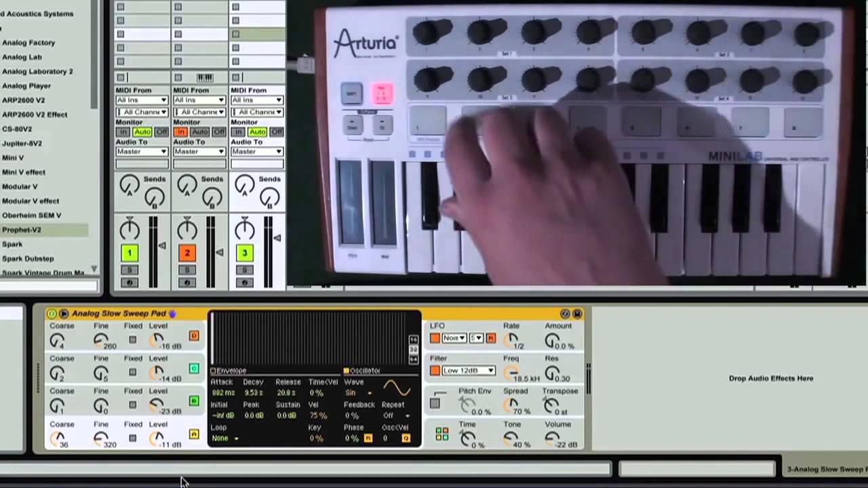Viewport: 868px width, 488px height.
Task: Open track 1 MIDI From All Ins dropdown
Action: click(x=142, y=100)
